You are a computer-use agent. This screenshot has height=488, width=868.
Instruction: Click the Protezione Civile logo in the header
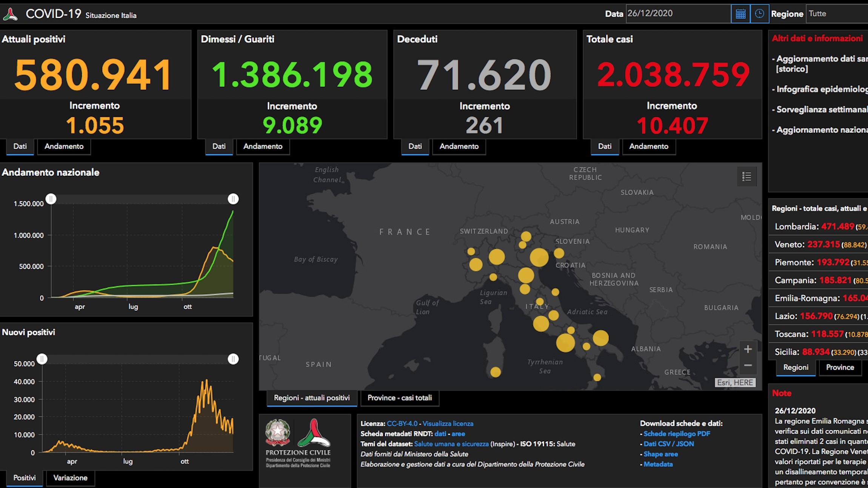pyautogui.click(x=10, y=15)
